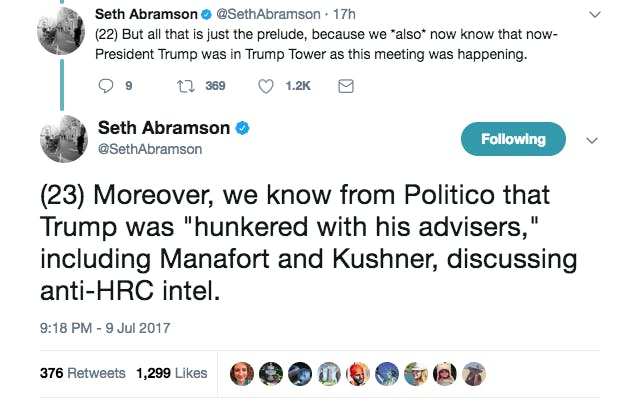The image size is (640, 399).
Task: Click the verified badge beside top Seth Abramson name
Action: pyautogui.click(x=207, y=14)
